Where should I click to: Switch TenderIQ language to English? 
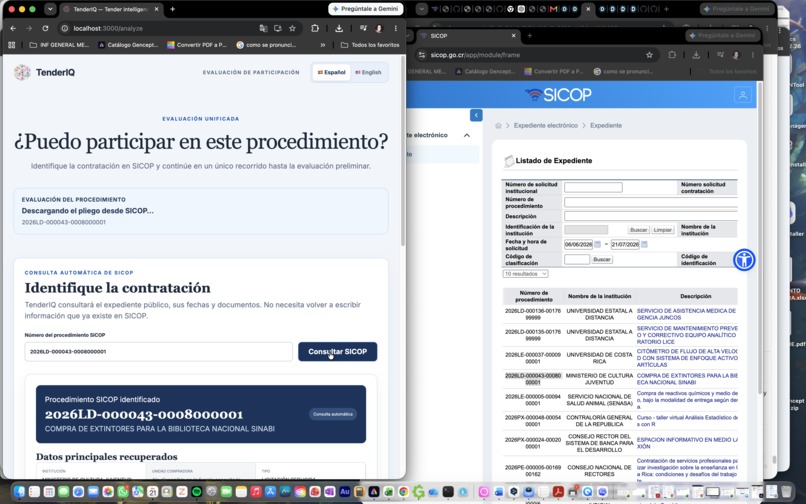pos(368,73)
